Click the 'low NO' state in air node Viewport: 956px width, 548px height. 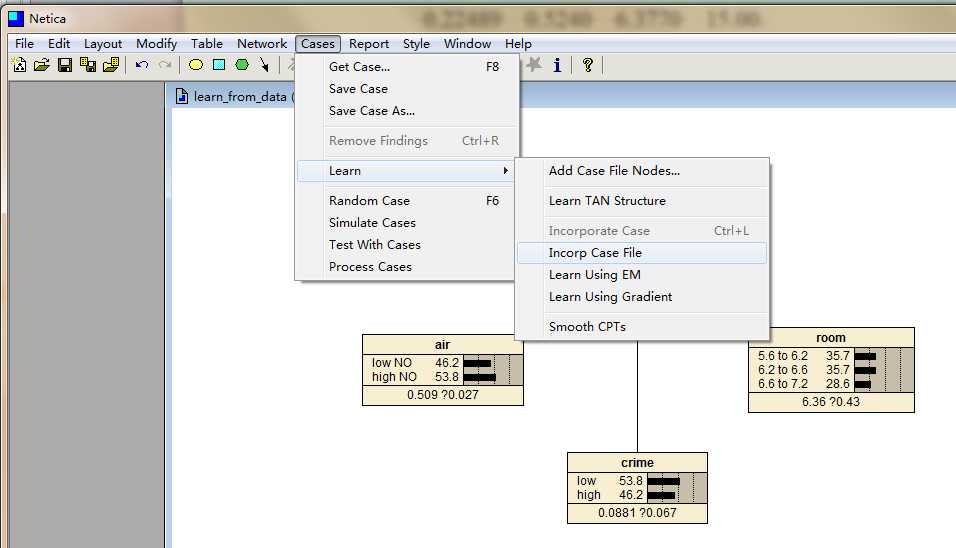pyautogui.click(x=392, y=363)
